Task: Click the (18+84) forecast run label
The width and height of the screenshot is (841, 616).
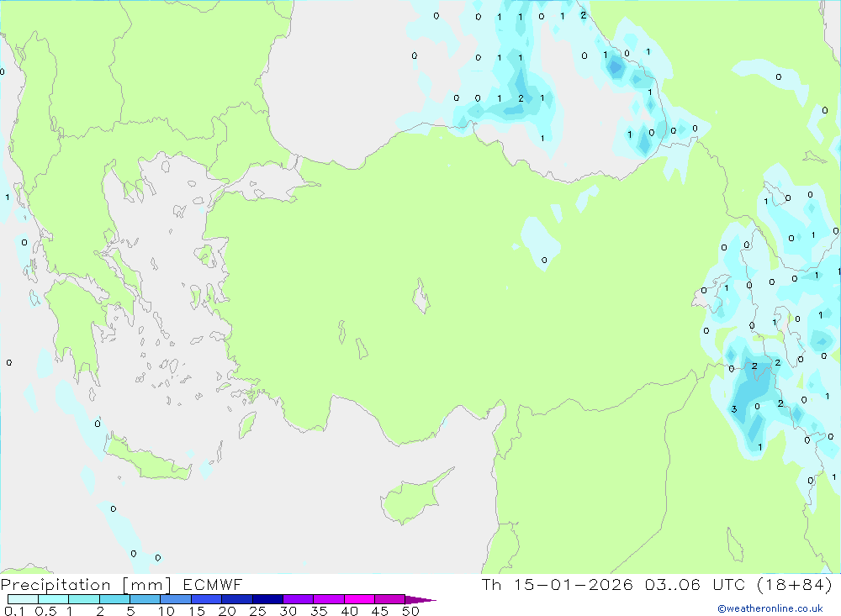Action: (795, 584)
